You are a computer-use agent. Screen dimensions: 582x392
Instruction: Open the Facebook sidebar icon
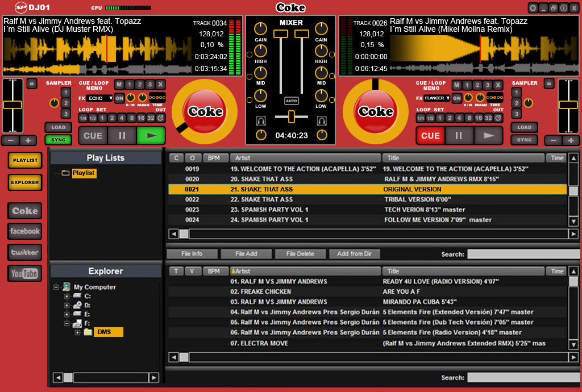coord(24,231)
